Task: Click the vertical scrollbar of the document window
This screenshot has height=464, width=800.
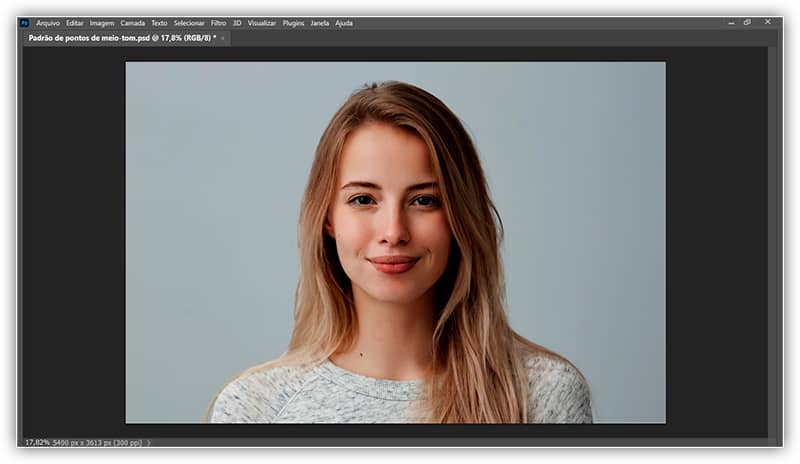Action: (x=772, y=240)
